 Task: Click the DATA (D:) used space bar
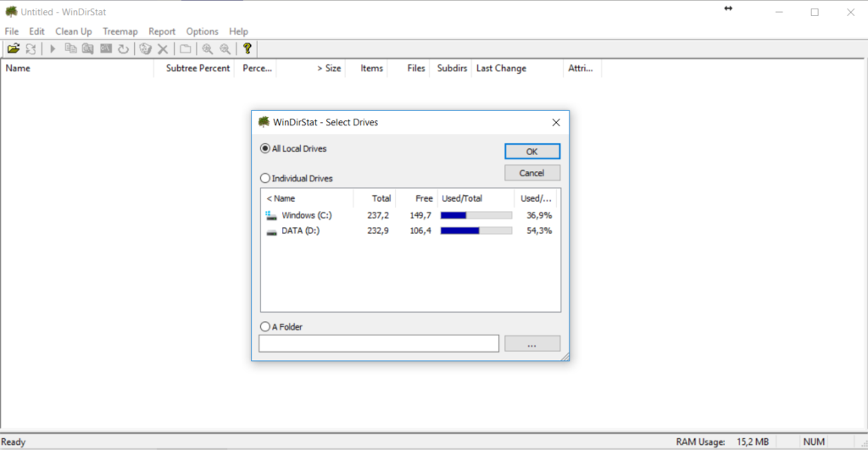pyautogui.click(x=476, y=231)
